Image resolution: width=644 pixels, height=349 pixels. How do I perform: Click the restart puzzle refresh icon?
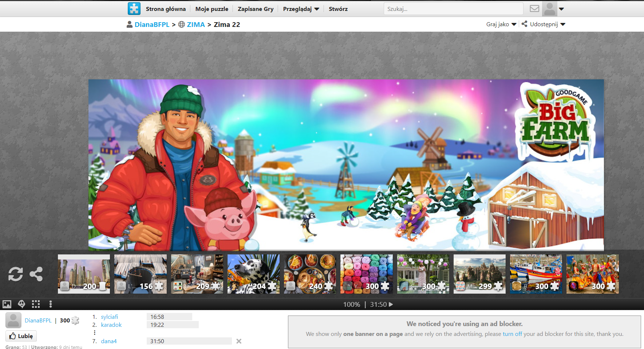pyautogui.click(x=16, y=274)
